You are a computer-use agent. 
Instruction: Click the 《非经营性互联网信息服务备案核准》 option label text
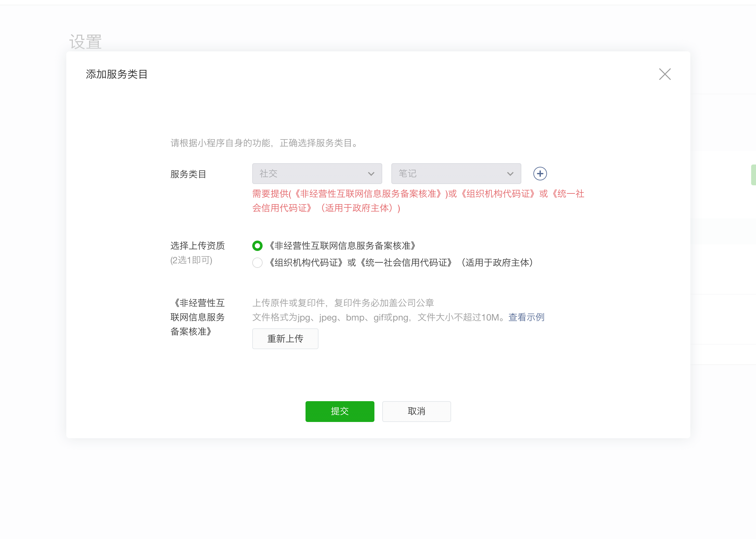click(x=342, y=246)
